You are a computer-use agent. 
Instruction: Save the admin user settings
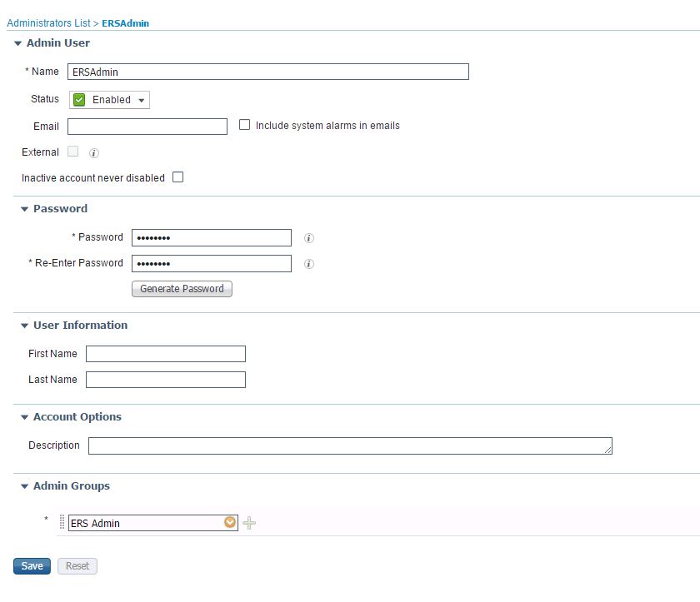(32, 566)
